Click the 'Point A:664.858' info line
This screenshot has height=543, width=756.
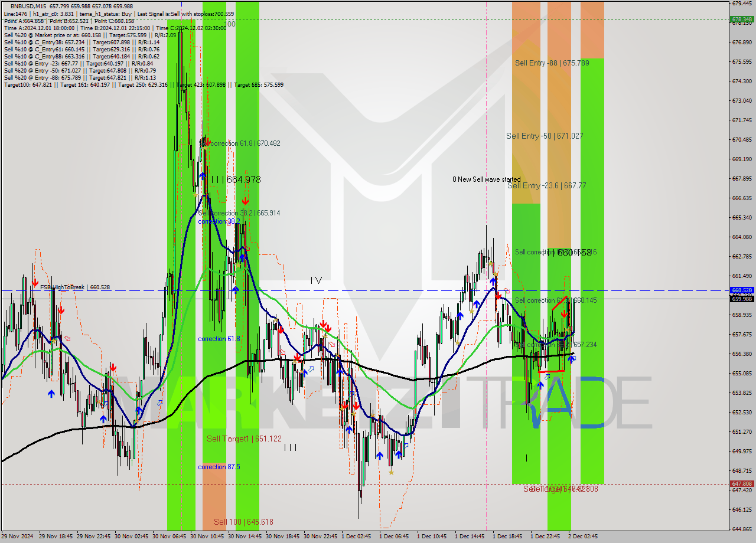[x=69, y=21]
